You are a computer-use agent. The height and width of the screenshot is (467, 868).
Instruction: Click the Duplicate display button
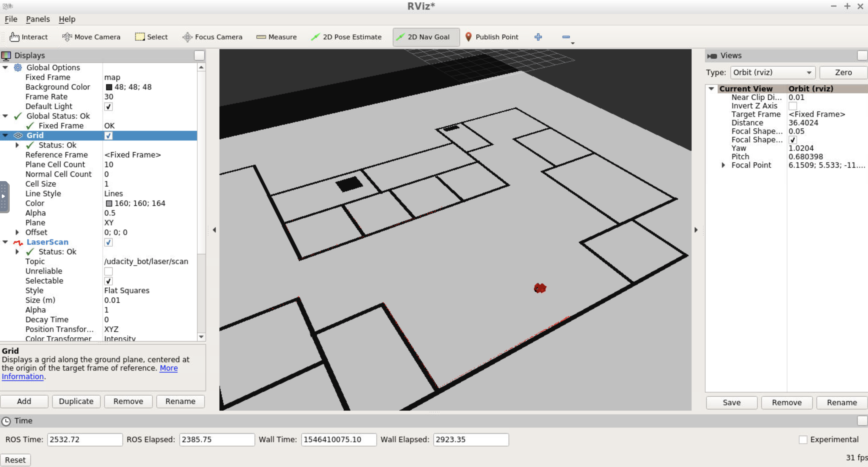[x=76, y=401]
